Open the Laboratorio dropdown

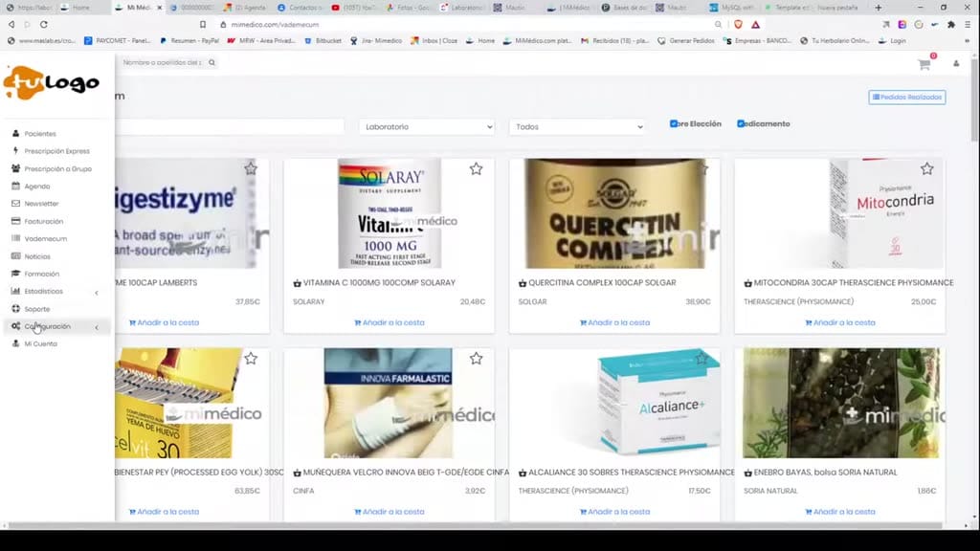pos(427,127)
